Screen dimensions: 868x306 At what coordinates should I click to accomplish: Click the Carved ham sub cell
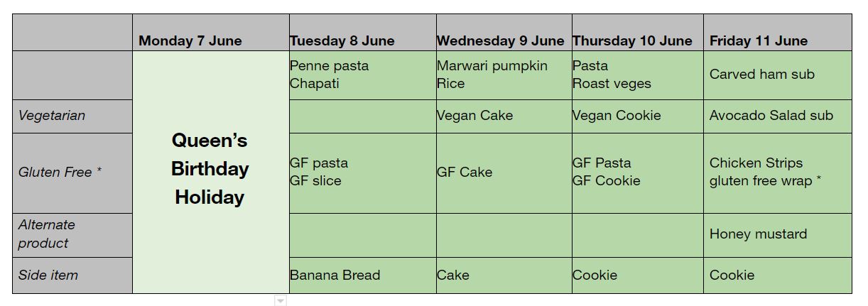pyautogui.click(x=778, y=75)
